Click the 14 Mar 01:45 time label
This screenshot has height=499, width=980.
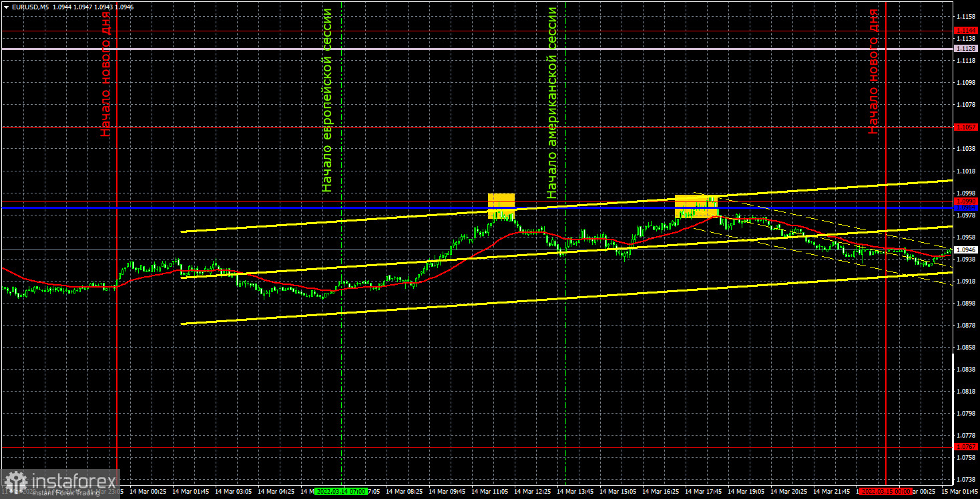pos(191,492)
